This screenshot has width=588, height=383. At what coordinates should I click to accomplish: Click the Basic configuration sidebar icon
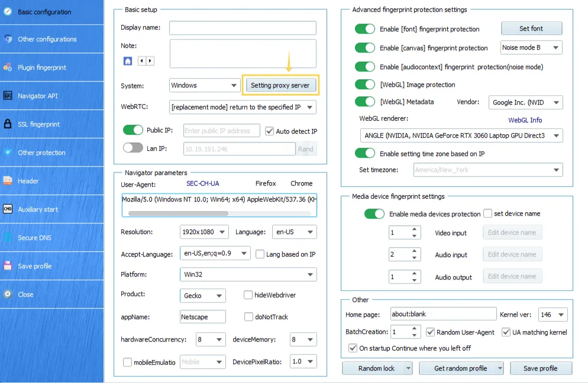(x=8, y=11)
